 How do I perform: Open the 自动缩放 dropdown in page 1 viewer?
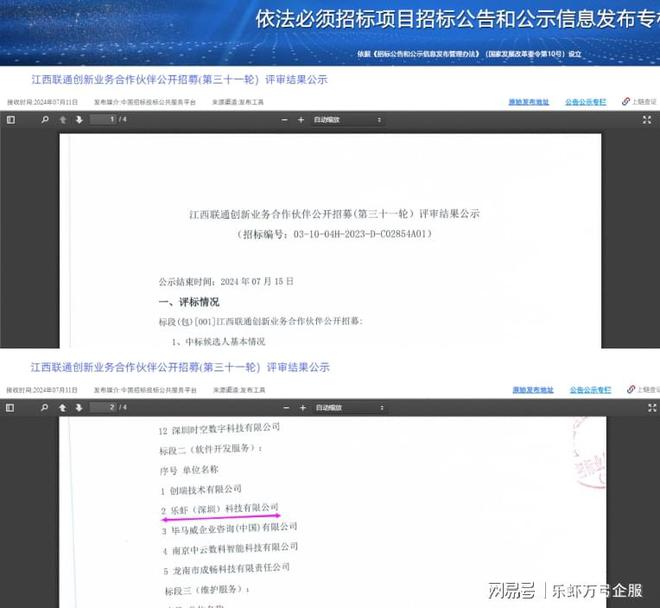tap(347, 120)
